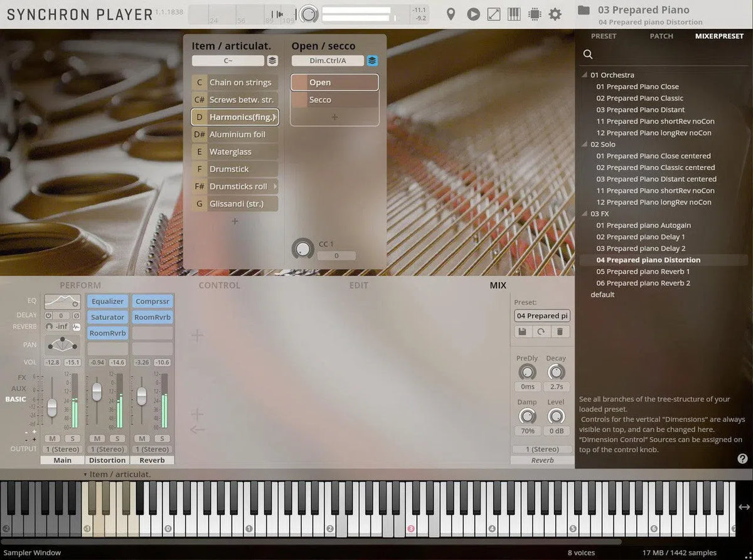Toggle the Equalizer insert on the Main channel
The image size is (753, 560).
[x=107, y=301]
